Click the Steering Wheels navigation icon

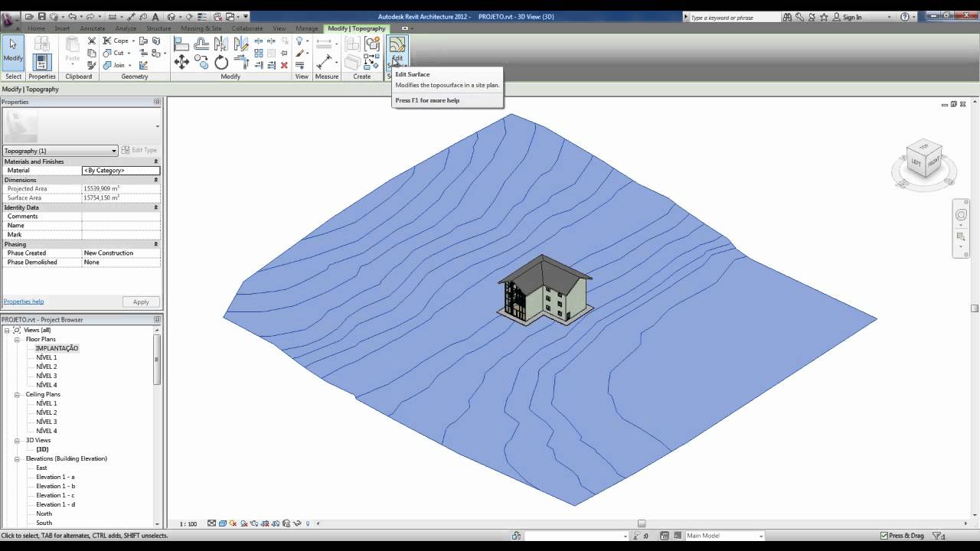click(961, 215)
